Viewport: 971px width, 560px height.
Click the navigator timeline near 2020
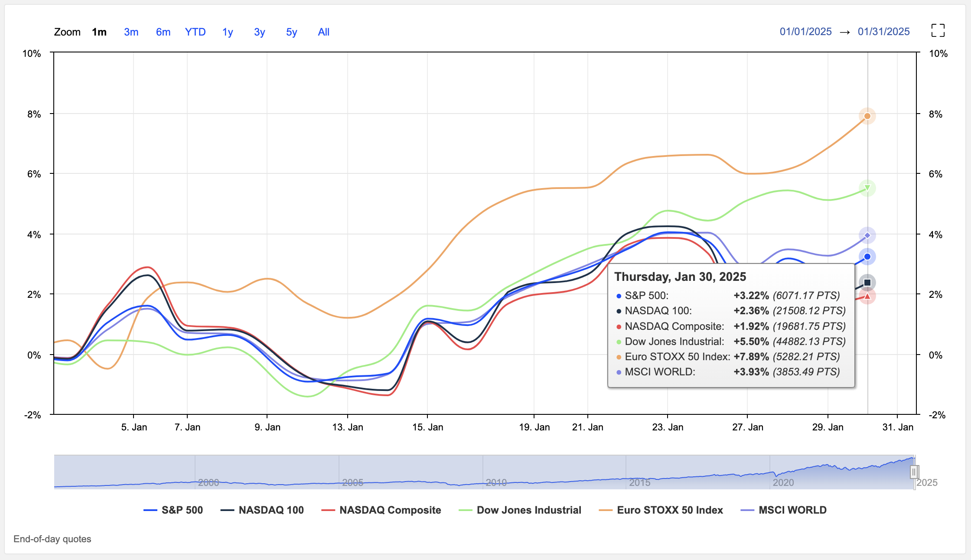(x=783, y=482)
